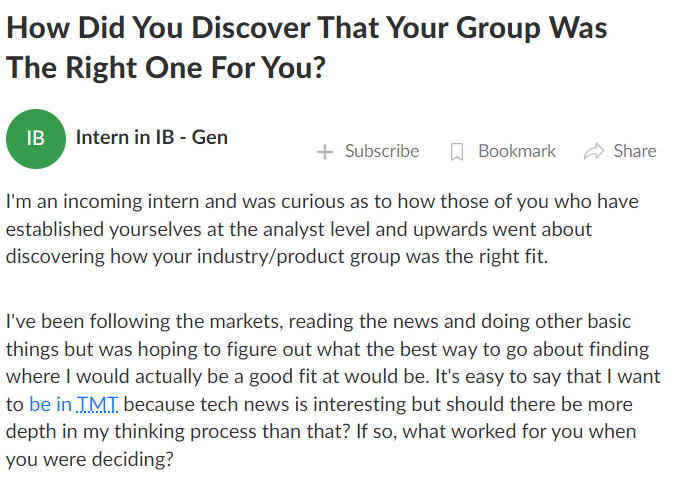Click the curved share arrow icon
Viewport: 674px width, 489px height.
coord(594,151)
